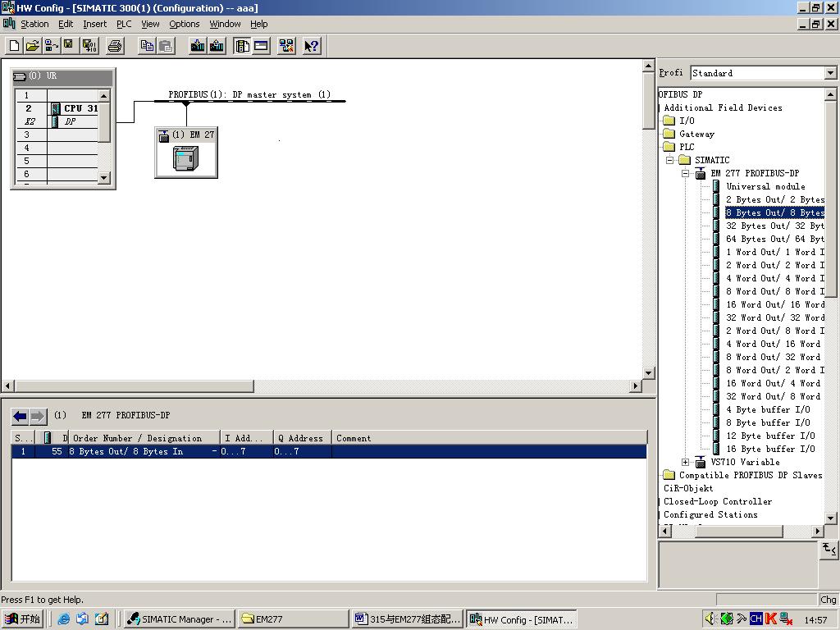Collapse the EM 277 PROFIBUS-DP node
This screenshot has width=840, height=630.
[685, 174]
